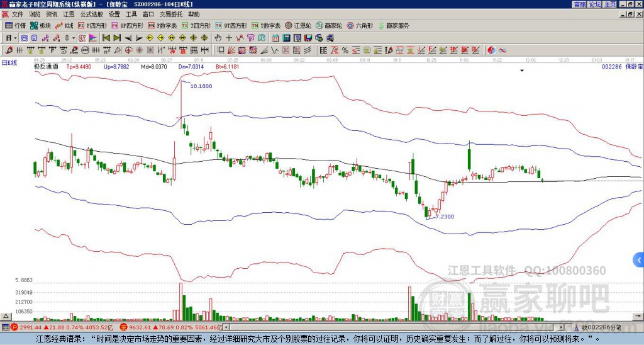Click the yin-yang Tai Chi icon
The height and width of the screenshot is (345, 644).
tap(491, 50)
